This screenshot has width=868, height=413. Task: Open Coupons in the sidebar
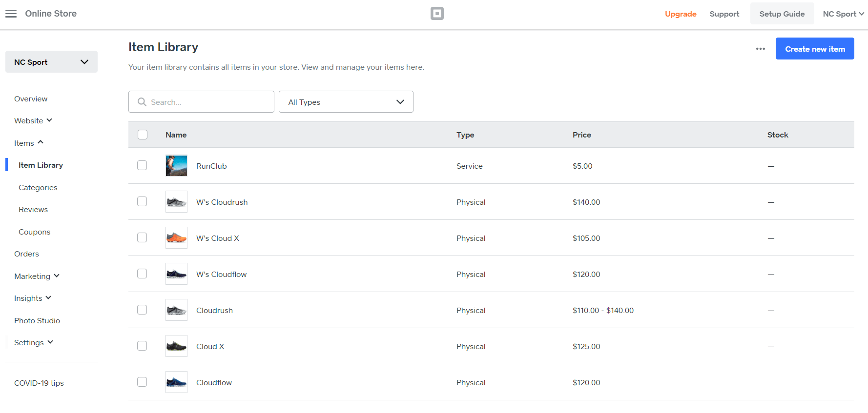pyautogui.click(x=34, y=232)
